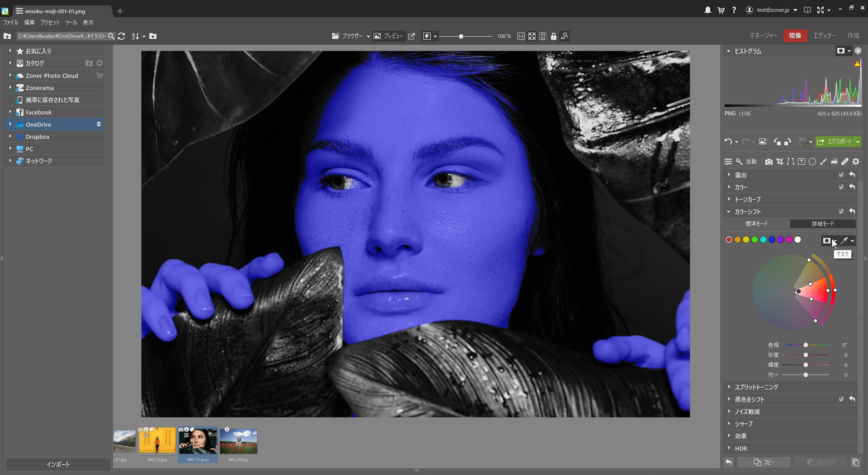The width and height of the screenshot is (868, 475).
Task: Open the ツール menu
Action: click(x=71, y=23)
